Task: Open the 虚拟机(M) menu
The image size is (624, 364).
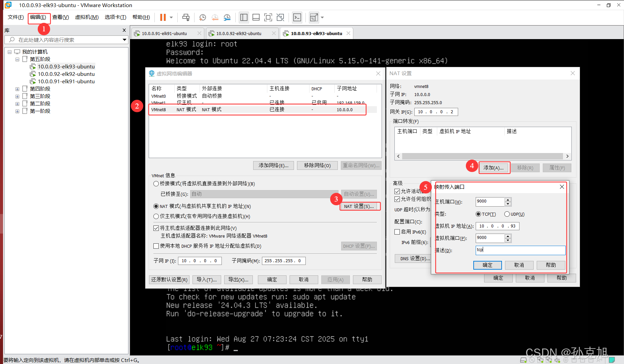Action: pyautogui.click(x=87, y=17)
